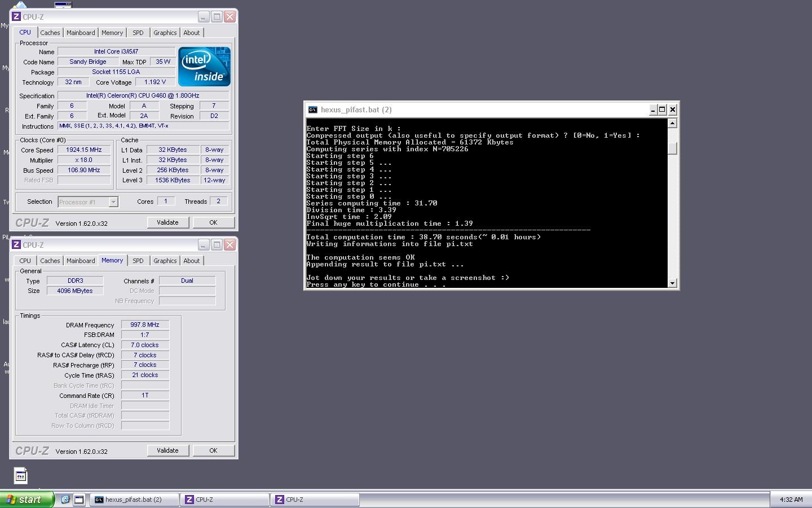Click Total computation time line in console
The image size is (812, 508).
click(x=423, y=237)
